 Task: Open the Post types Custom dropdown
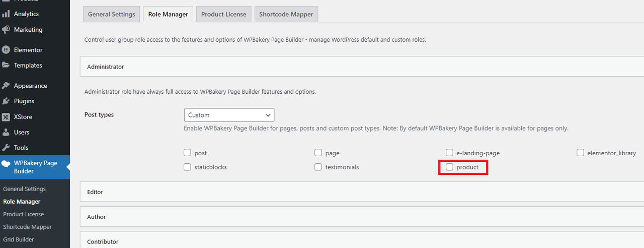click(229, 115)
